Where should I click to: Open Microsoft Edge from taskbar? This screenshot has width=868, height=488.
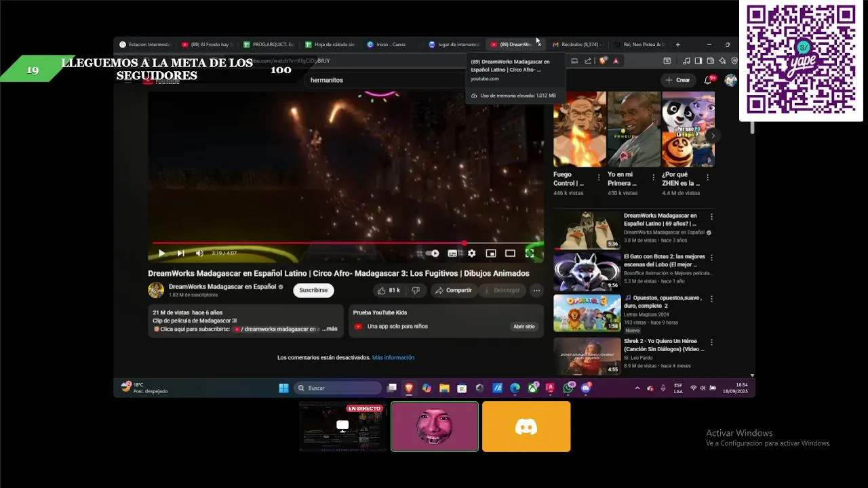pos(515,388)
